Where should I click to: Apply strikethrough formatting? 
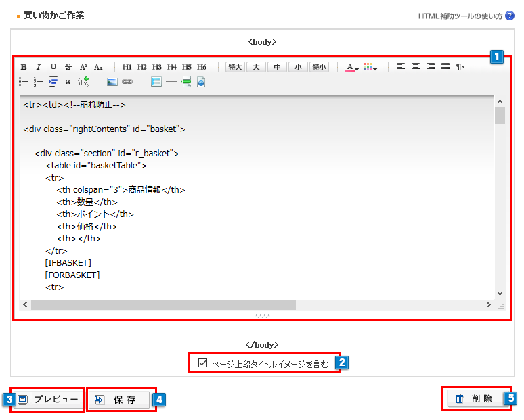68,67
